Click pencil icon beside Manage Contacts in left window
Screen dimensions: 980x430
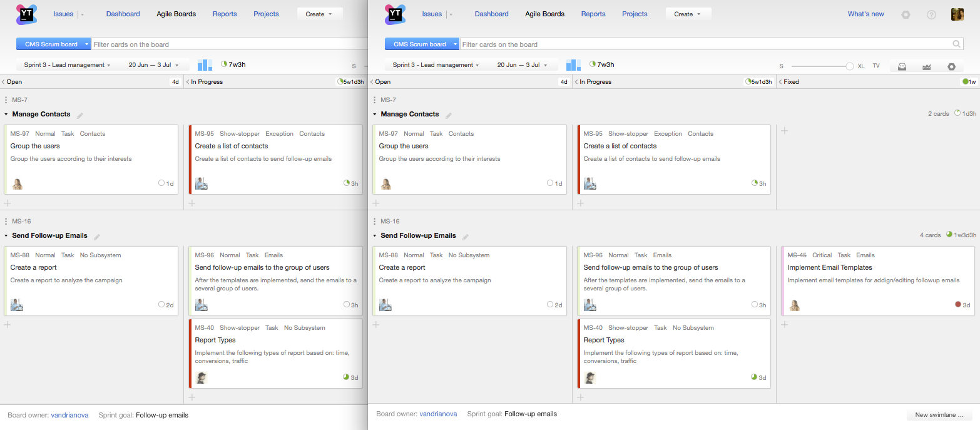(x=79, y=115)
